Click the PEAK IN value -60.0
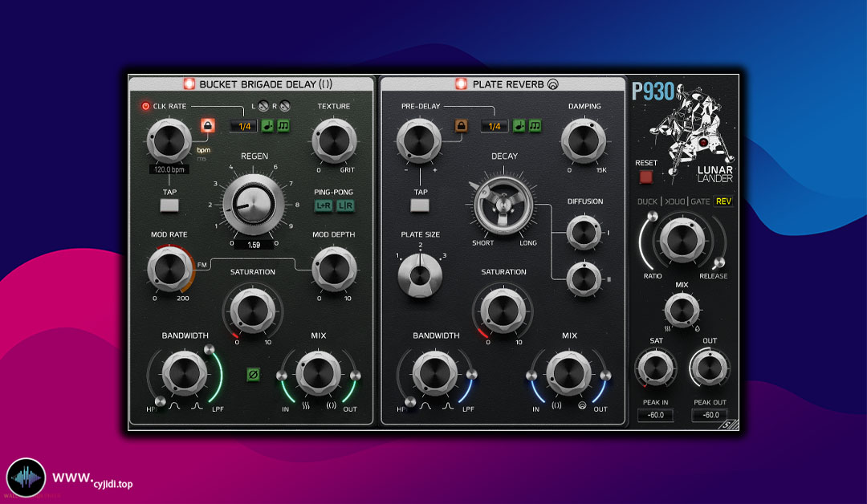 tap(655, 415)
